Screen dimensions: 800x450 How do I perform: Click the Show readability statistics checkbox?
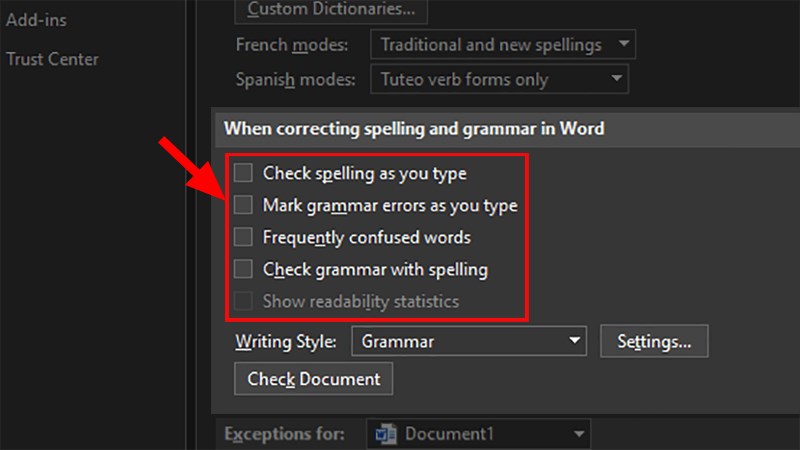243,301
